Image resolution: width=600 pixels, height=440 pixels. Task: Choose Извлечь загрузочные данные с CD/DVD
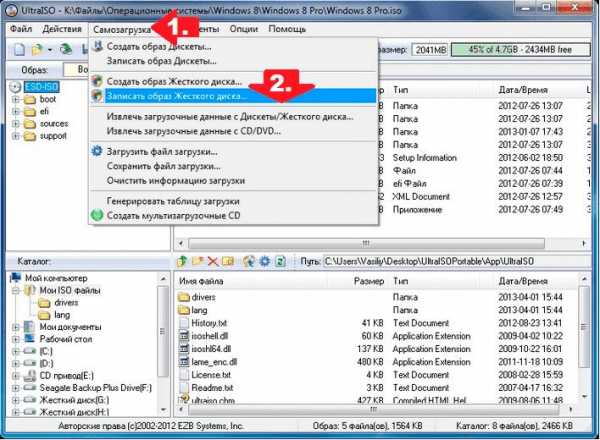pyautogui.click(x=233, y=131)
